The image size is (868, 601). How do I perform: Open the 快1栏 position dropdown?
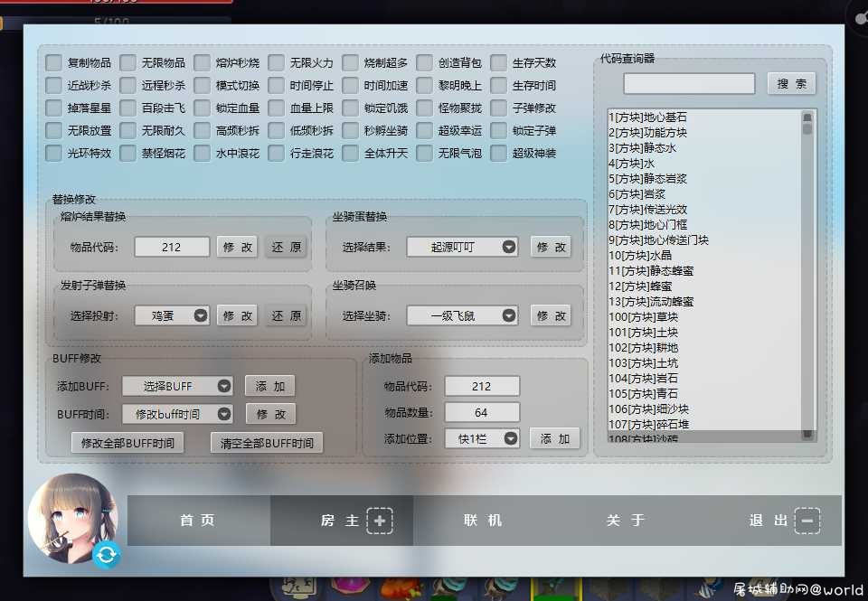(x=482, y=439)
